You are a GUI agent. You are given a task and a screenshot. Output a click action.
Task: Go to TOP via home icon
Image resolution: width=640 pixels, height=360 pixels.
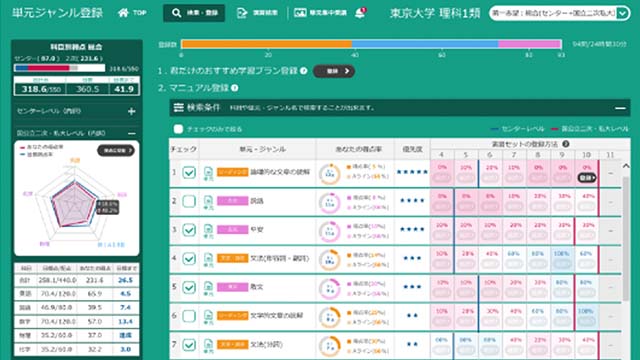tap(132, 13)
